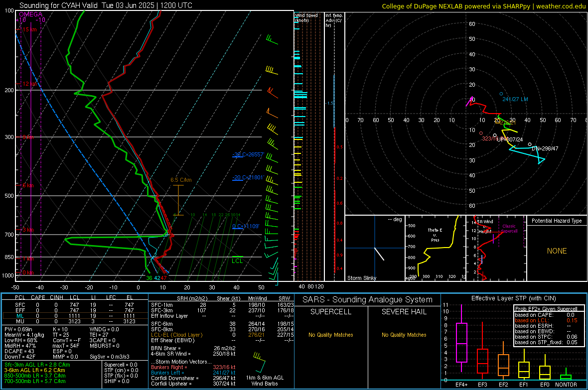
Task: Click the "Bunkers Right = 323/16 kt" line
Action: point(193,368)
